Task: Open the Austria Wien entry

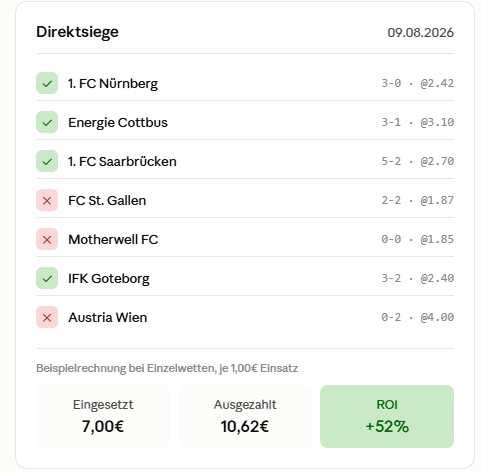Action: (x=245, y=317)
